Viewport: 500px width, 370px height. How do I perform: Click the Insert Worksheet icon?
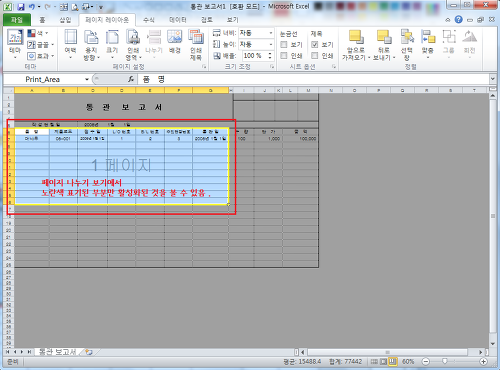point(89,352)
